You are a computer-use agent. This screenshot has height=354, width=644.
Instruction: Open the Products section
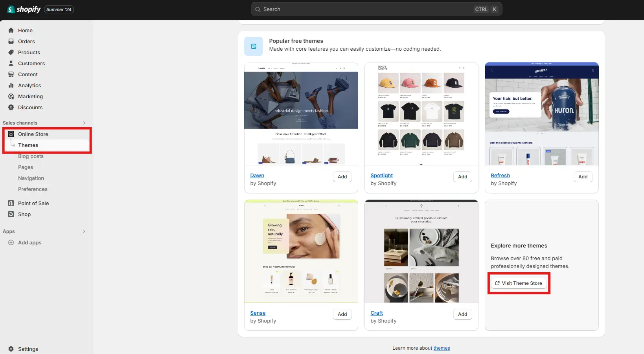29,52
